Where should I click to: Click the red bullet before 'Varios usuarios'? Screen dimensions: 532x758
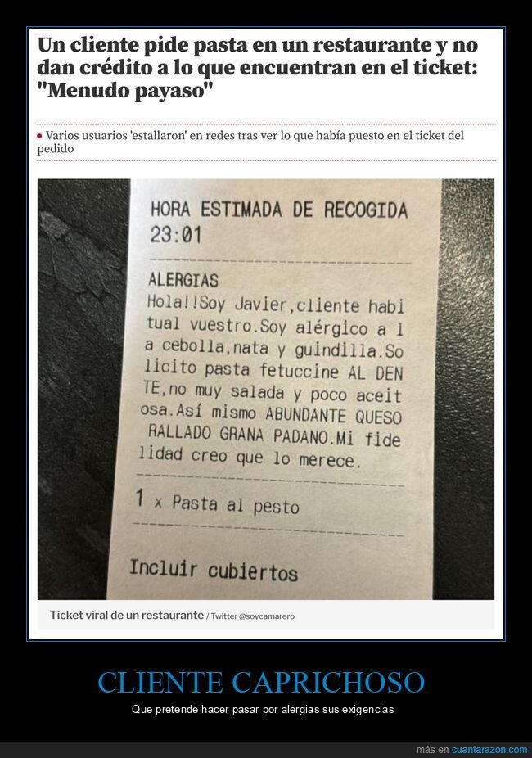[39, 137]
